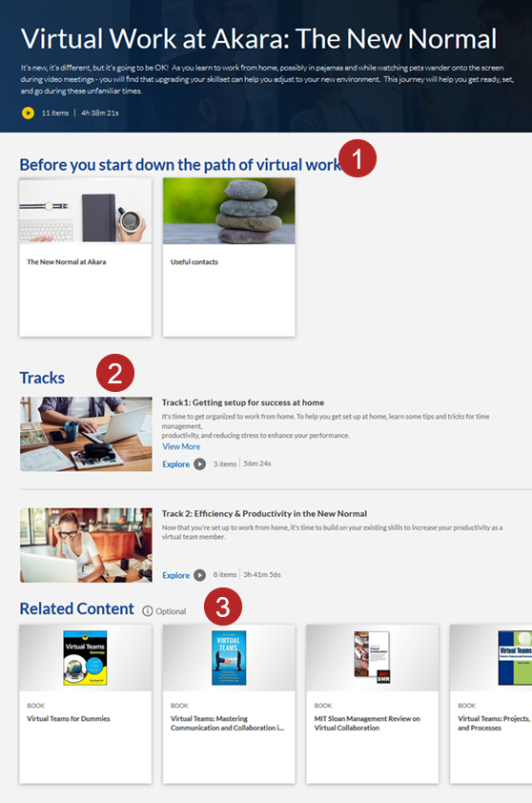Screen dimensions: 532x803
Task: Click Track1: Getting setup for success title
Action: tap(243, 402)
